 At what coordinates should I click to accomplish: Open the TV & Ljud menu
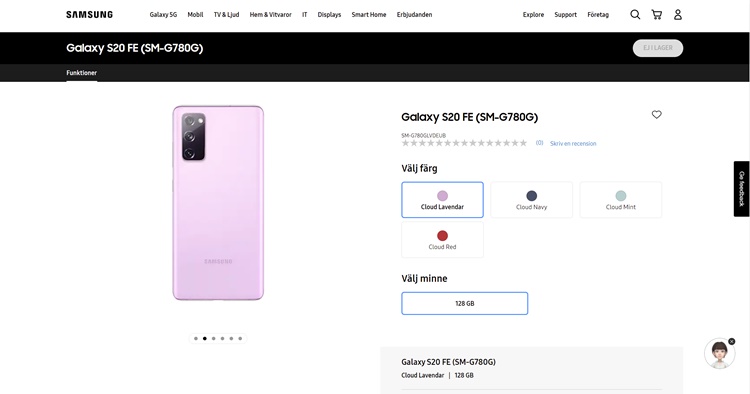(x=226, y=14)
